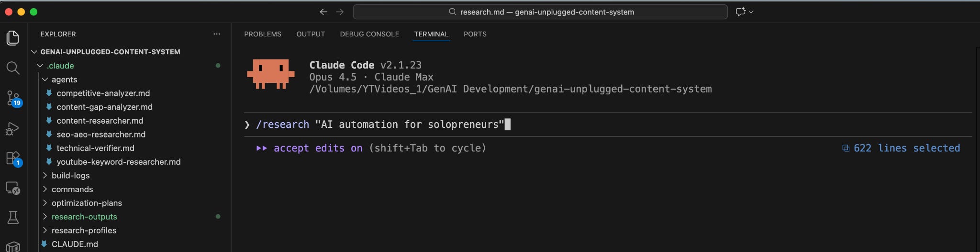The height and width of the screenshot is (252, 980).
Task: Click the Claude Code mascot logo
Action: point(271,74)
